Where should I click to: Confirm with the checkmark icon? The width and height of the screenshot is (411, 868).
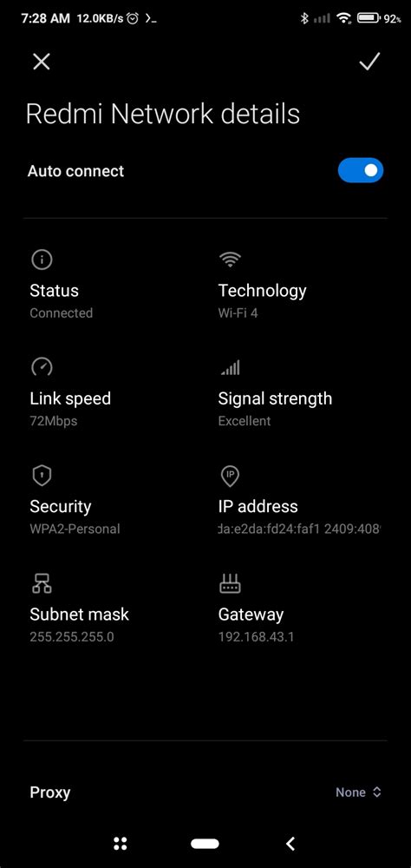click(x=369, y=62)
